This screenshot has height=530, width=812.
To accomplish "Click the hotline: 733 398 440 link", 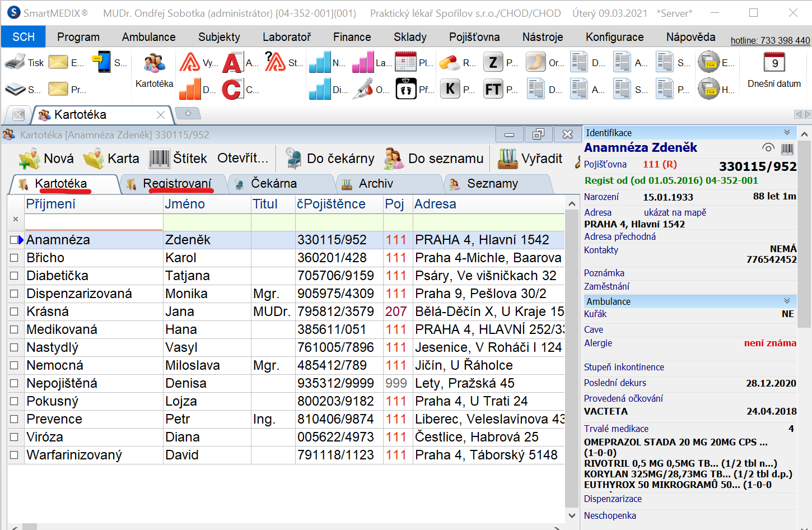I will click(770, 40).
